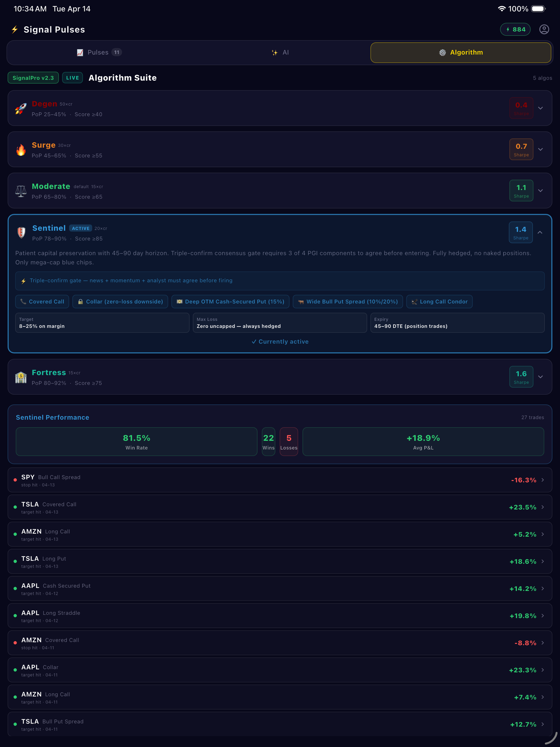
Task: Click the 22 Wins tile
Action: pyautogui.click(x=269, y=442)
